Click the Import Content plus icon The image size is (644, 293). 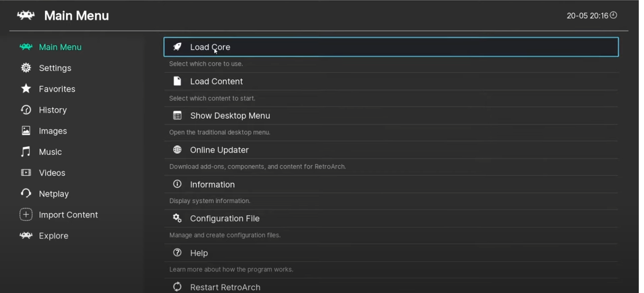click(x=26, y=214)
